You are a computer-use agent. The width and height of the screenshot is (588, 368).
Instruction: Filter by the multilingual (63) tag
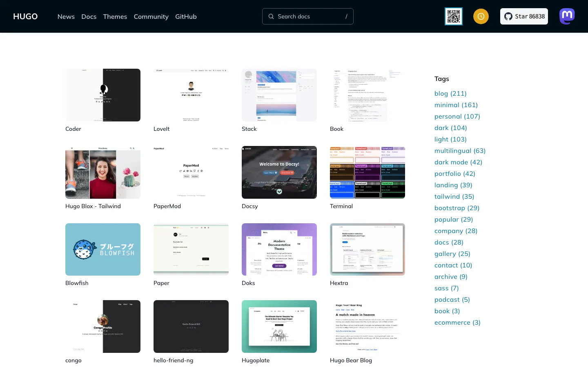(x=460, y=151)
